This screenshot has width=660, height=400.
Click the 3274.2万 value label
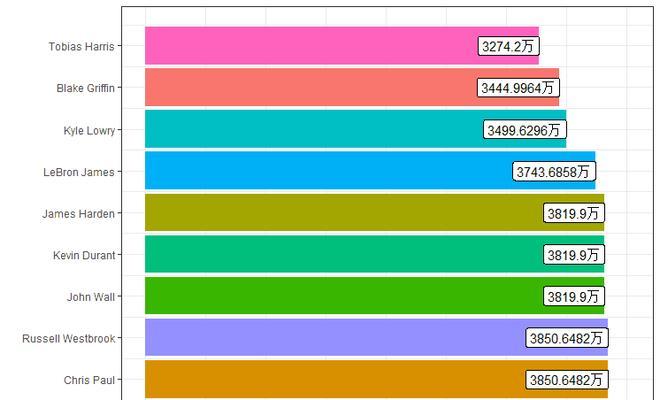coord(508,46)
